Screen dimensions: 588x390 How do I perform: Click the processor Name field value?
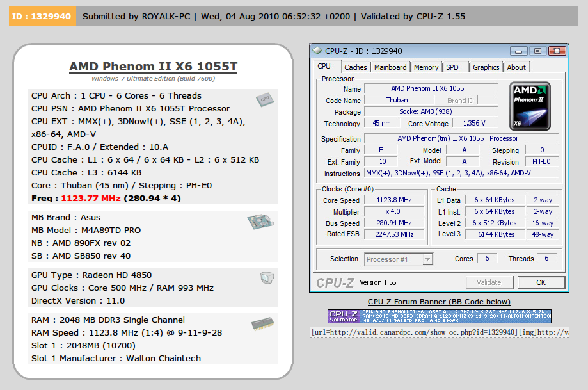[x=431, y=88]
